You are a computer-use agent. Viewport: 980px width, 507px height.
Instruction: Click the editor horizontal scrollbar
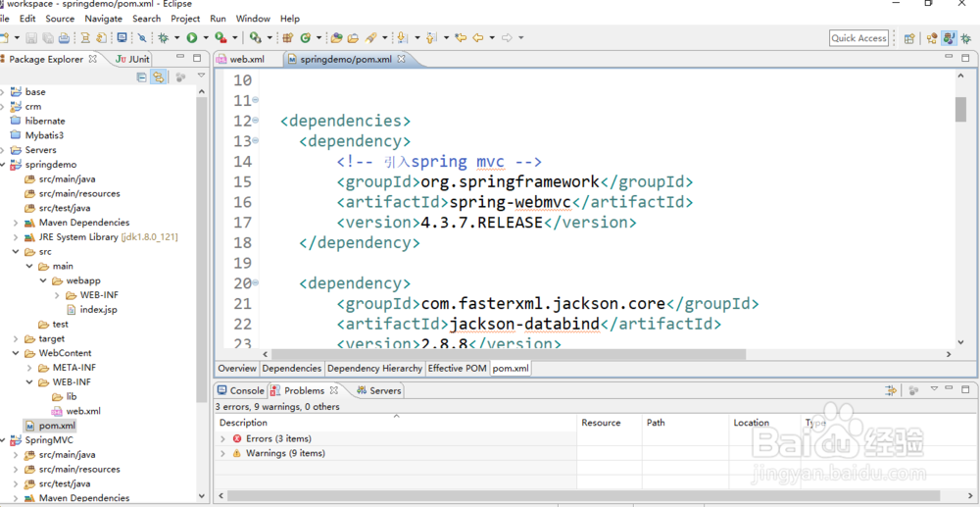point(509,354)
